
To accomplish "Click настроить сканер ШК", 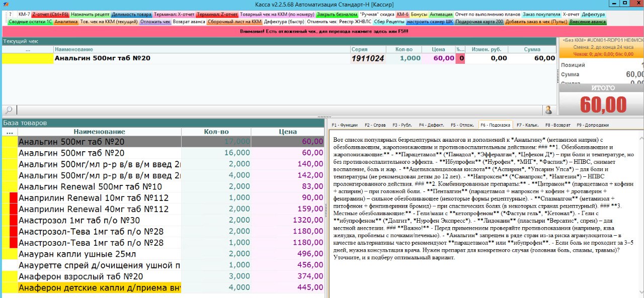I will point(430,22).
